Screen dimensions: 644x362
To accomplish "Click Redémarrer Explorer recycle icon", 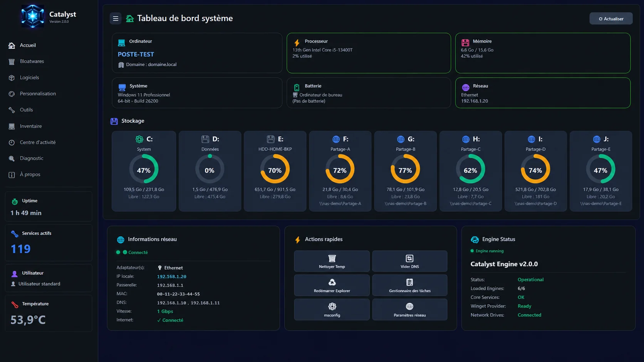I will click(332, 282).
